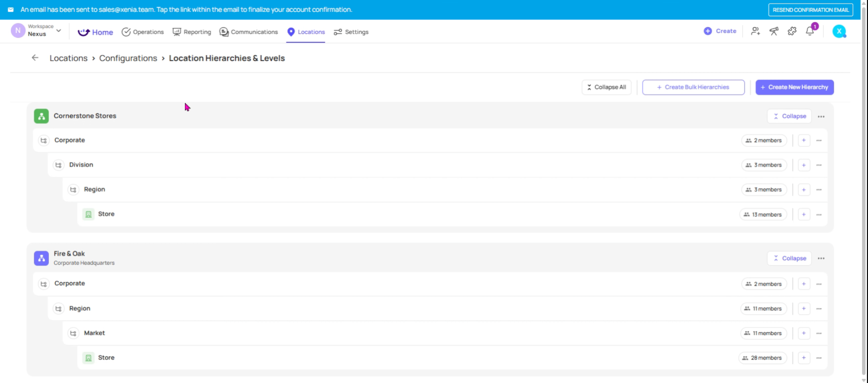868x383 pixels.
Task: Open three-dot menu for Cornerstone Stores hierarchy
Action: pyautogui.click(x=821, y=117)
